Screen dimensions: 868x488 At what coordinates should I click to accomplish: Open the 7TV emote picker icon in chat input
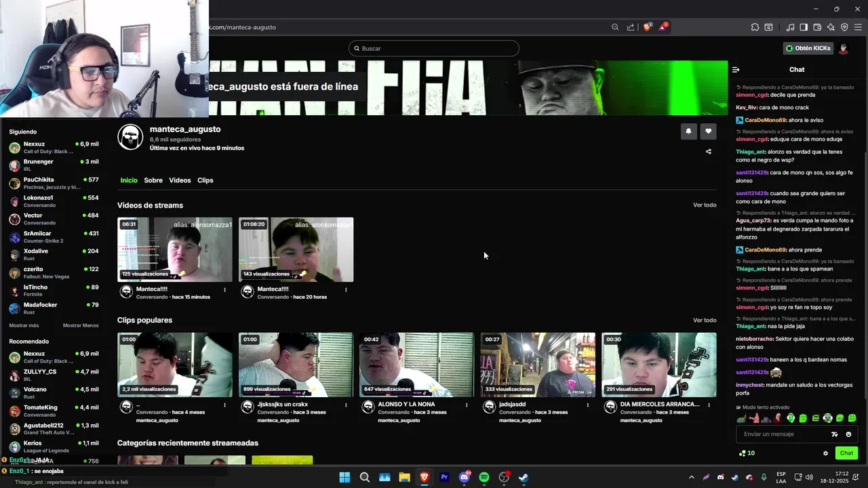pyautogui.click(x=835, y=434)
